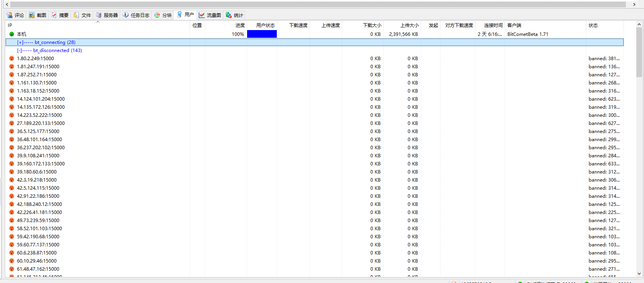The image size is (644, 283).
Task: Click the 流量图 (Traffic graph) chart icon
Action: click(202, 15)
